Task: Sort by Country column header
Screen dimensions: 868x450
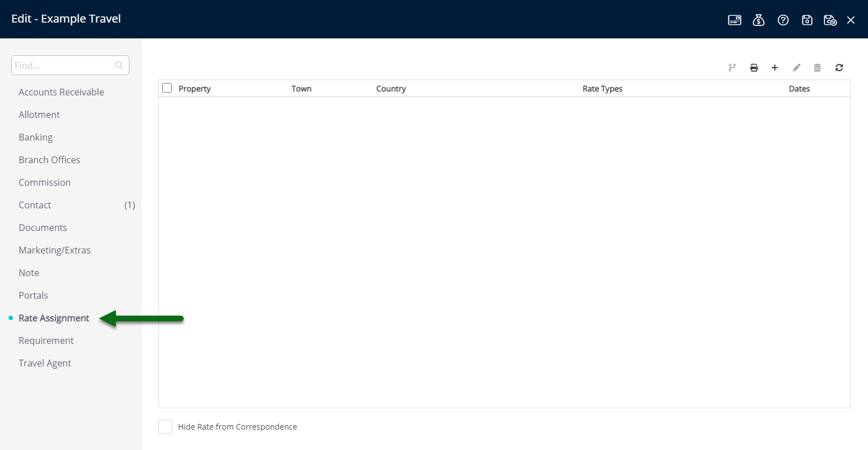Action: 391,89
